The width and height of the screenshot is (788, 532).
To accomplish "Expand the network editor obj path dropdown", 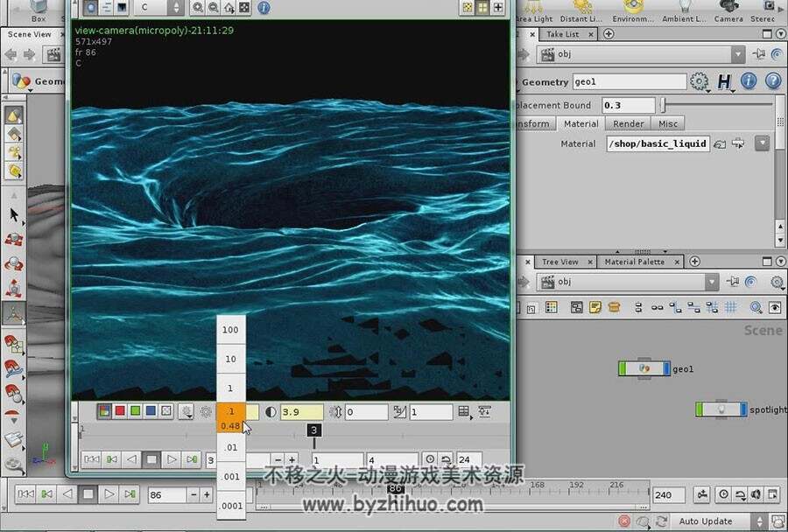I will pos(712,282).
